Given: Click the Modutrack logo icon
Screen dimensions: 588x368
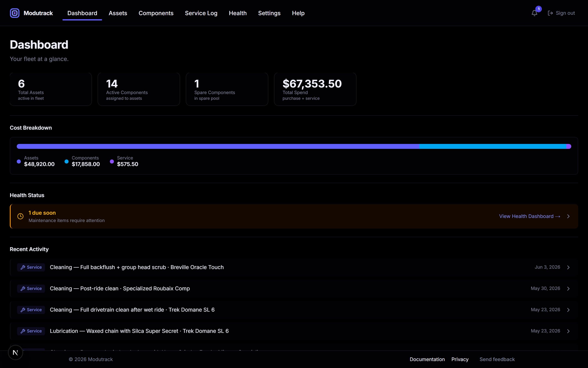Looking at the screenshot, I should 14,13.
